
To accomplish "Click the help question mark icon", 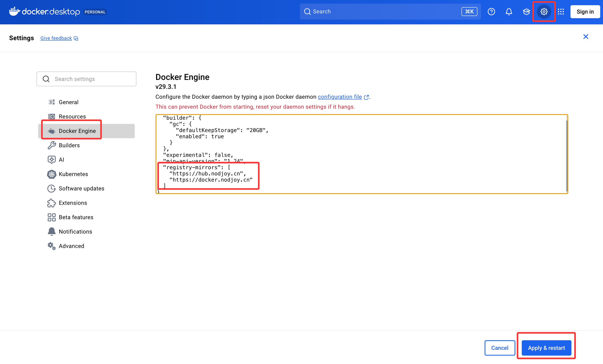I will tap(491, 12).
